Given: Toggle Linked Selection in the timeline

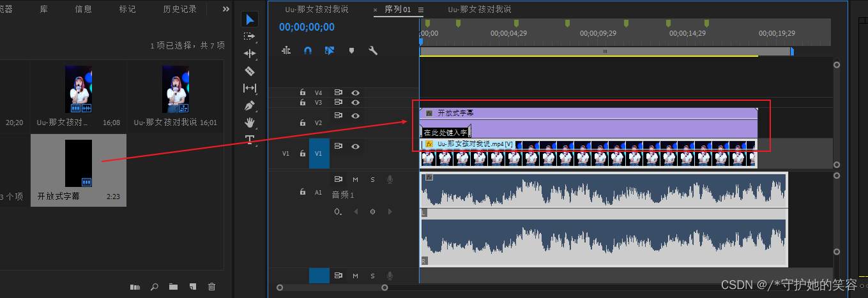Looking at the screenshot, I should tap(330, 50).
